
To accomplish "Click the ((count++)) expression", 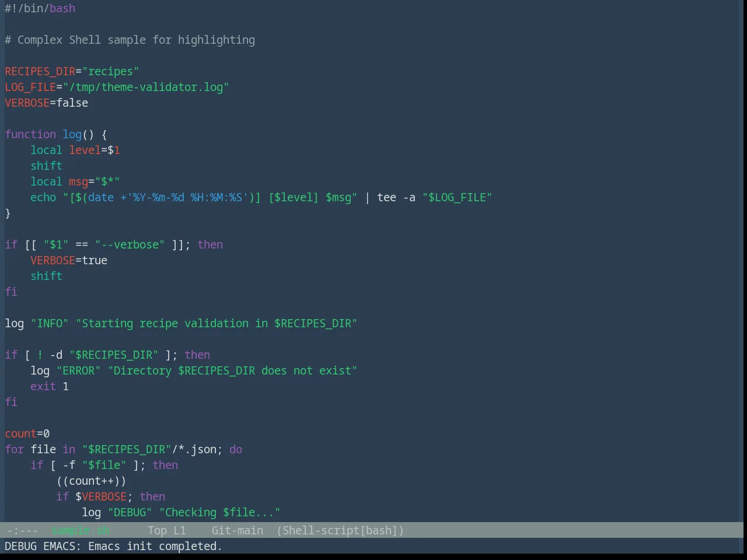I will pos(92,481).
